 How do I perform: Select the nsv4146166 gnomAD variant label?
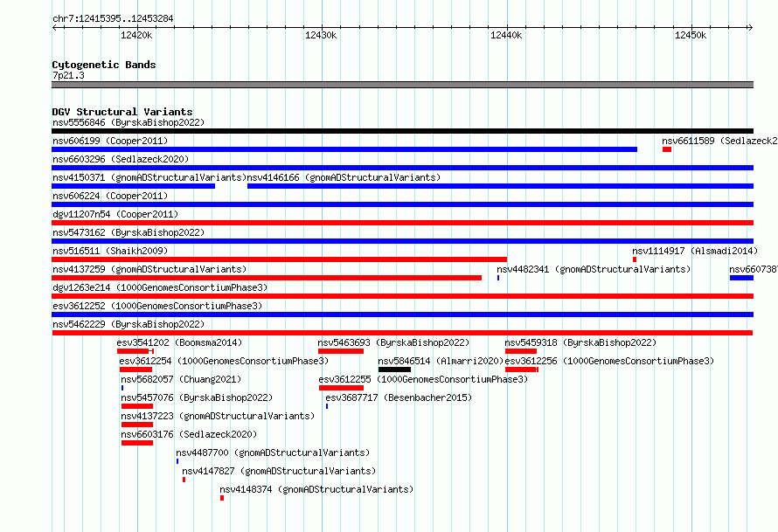coord(344,177)
